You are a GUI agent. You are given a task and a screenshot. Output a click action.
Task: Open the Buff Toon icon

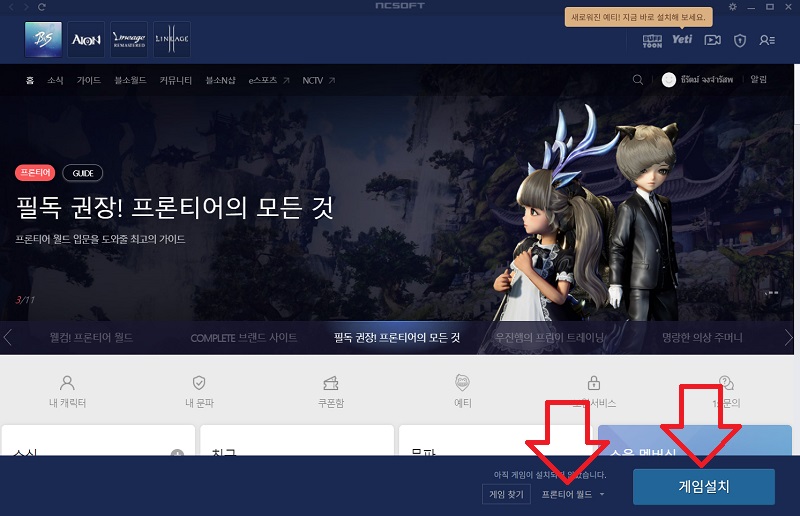[x=651, y=40]
